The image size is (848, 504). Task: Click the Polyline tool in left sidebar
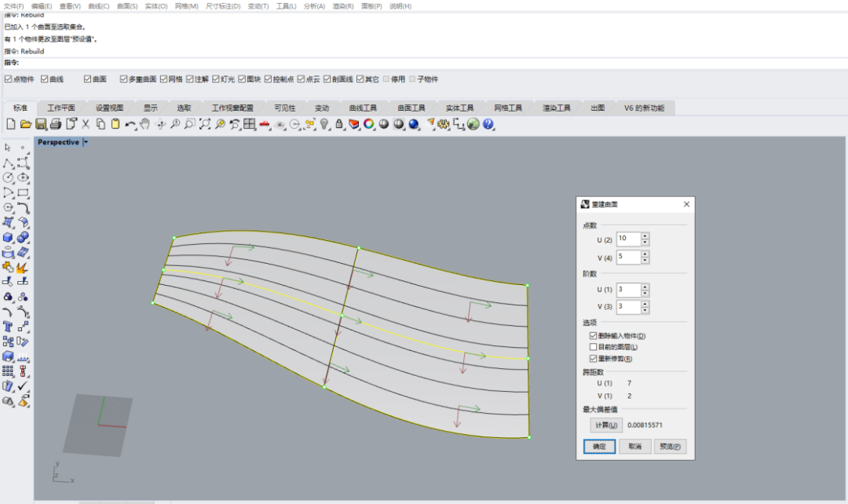[9, 163]
